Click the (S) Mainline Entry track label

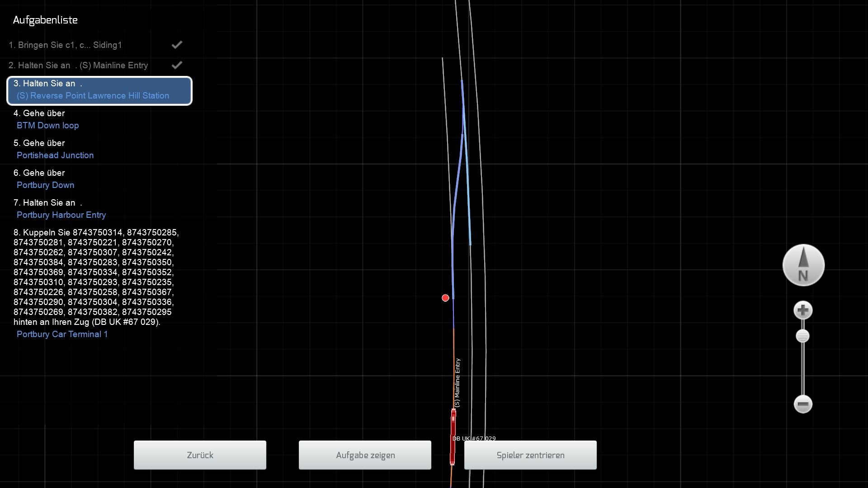tap(458, 383)
